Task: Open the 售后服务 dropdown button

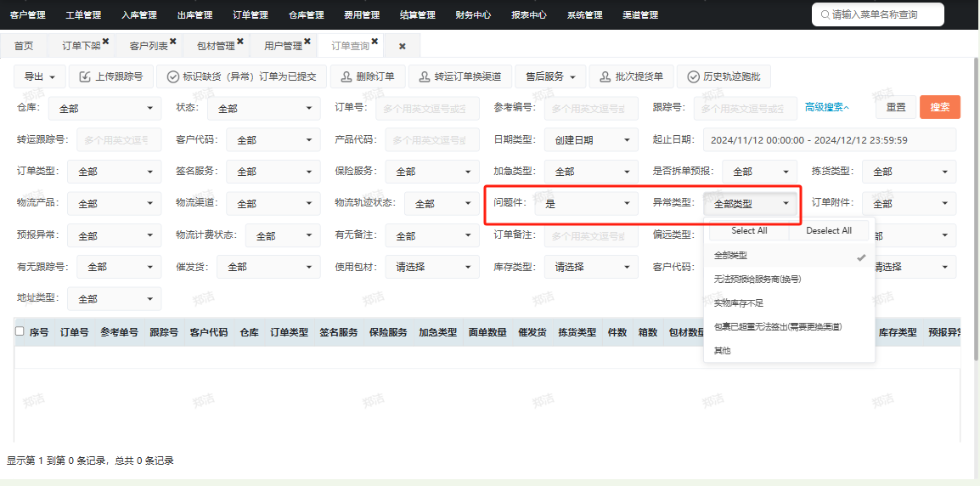Action: [x=550, y=77]
